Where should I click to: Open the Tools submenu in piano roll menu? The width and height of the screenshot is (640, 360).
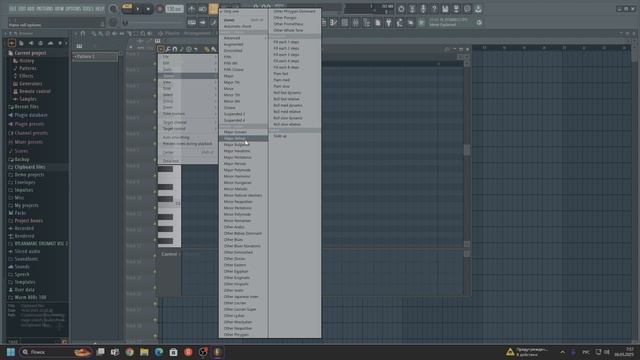coord(188,69)
